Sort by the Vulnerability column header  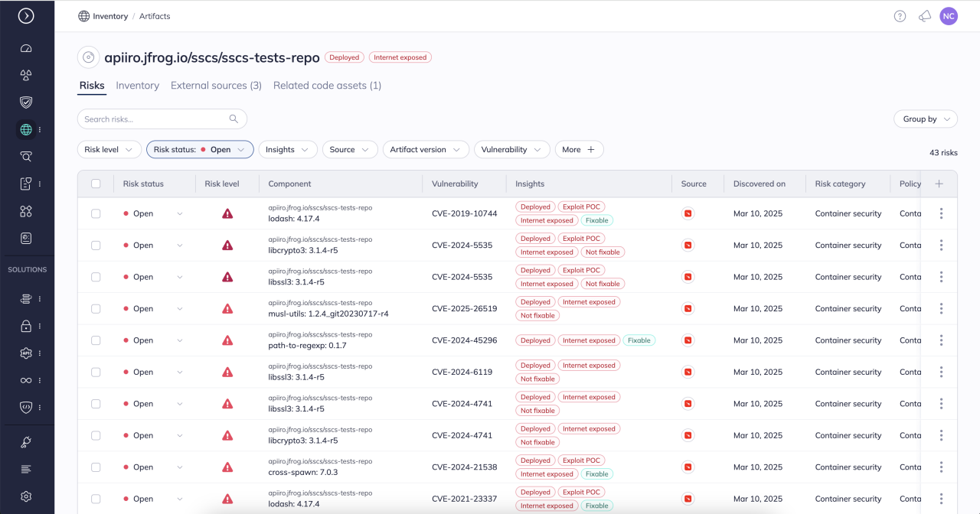pyautogui.click(x=455, y=184)
